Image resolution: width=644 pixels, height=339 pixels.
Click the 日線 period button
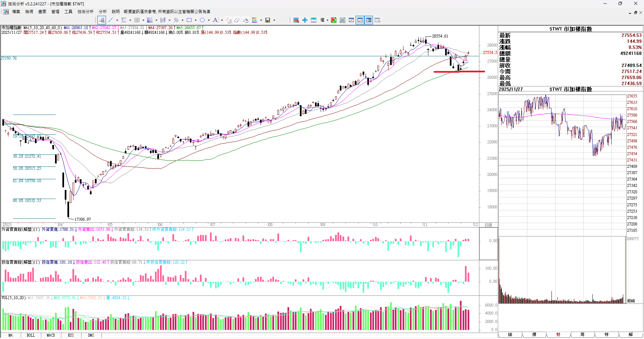tap(488, 225)
